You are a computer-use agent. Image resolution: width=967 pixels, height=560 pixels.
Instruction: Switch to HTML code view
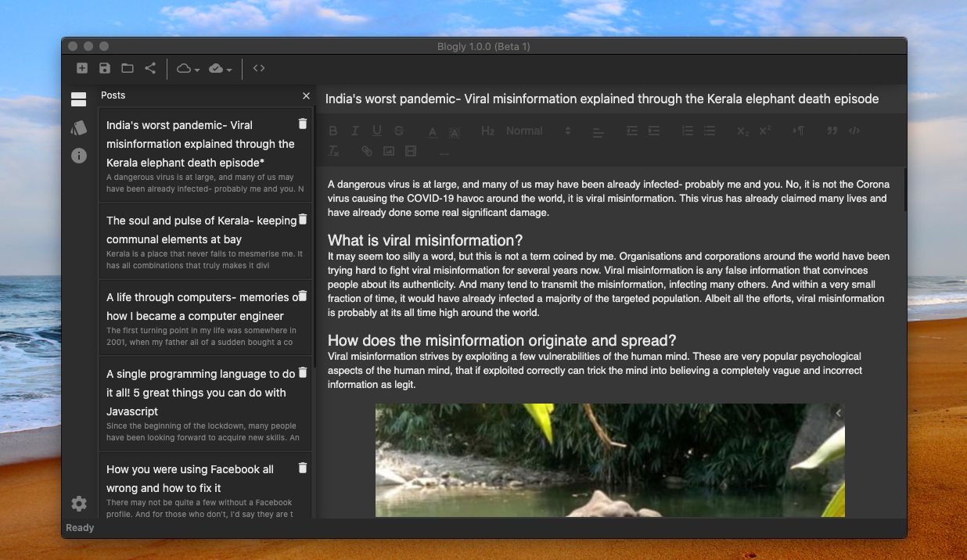[259, 68]
